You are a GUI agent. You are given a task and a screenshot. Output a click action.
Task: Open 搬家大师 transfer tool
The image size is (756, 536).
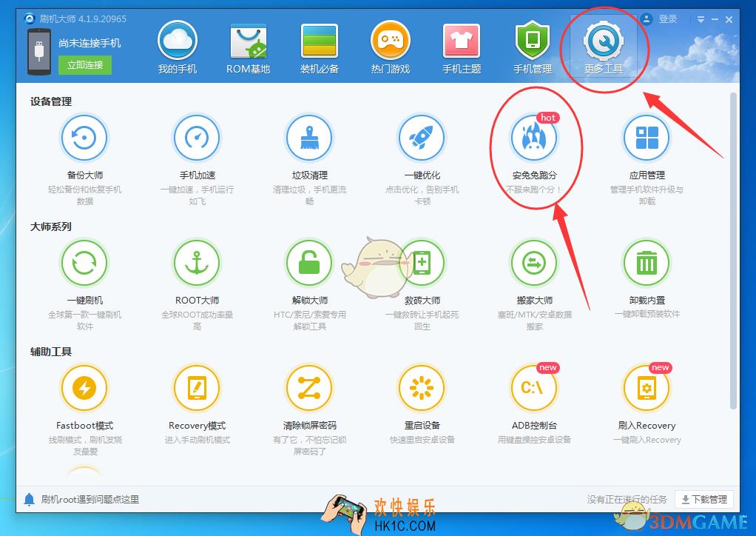pyautogui.click(x=534, y=263)
